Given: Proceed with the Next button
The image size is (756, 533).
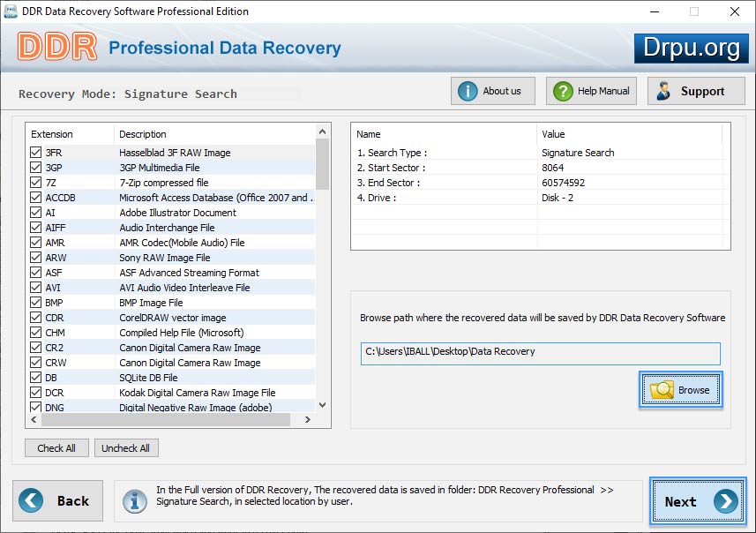Looking at the screenshot, I should pos(698,501).
